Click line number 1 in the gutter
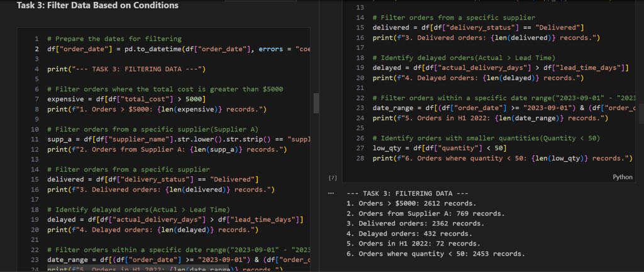 tap(36, 39)
